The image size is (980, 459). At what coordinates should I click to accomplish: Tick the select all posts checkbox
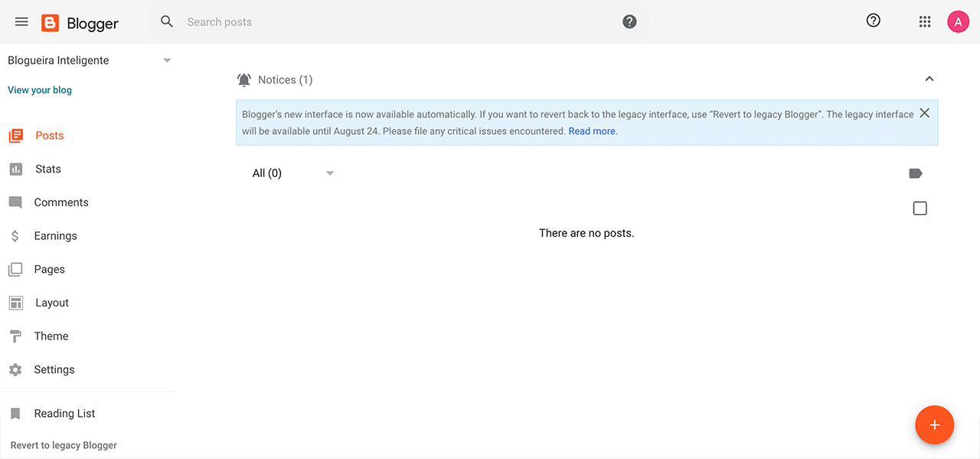click(920, 208)
